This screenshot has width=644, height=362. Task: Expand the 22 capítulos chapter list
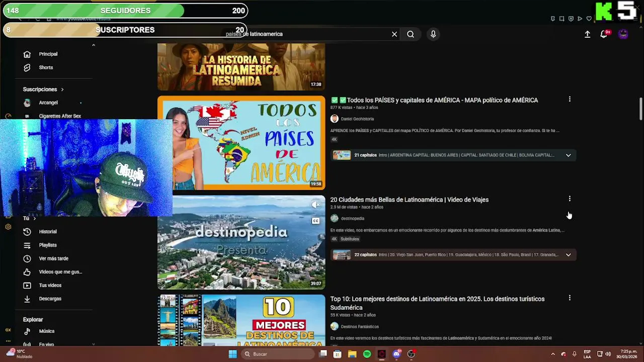point(569,255)
